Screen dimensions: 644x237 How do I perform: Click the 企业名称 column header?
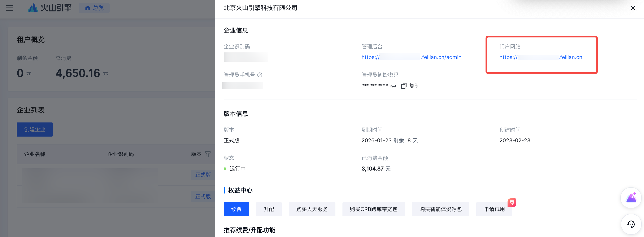35,154
